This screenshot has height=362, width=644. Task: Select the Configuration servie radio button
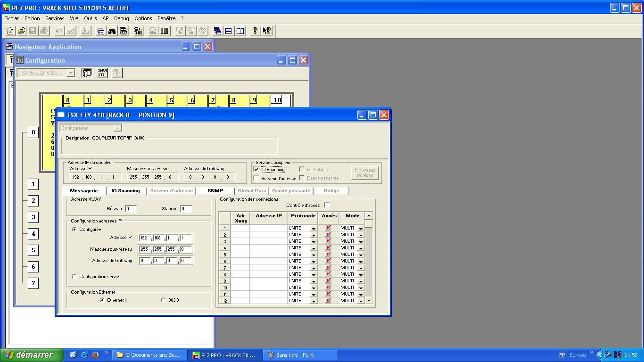click(74, 277)
